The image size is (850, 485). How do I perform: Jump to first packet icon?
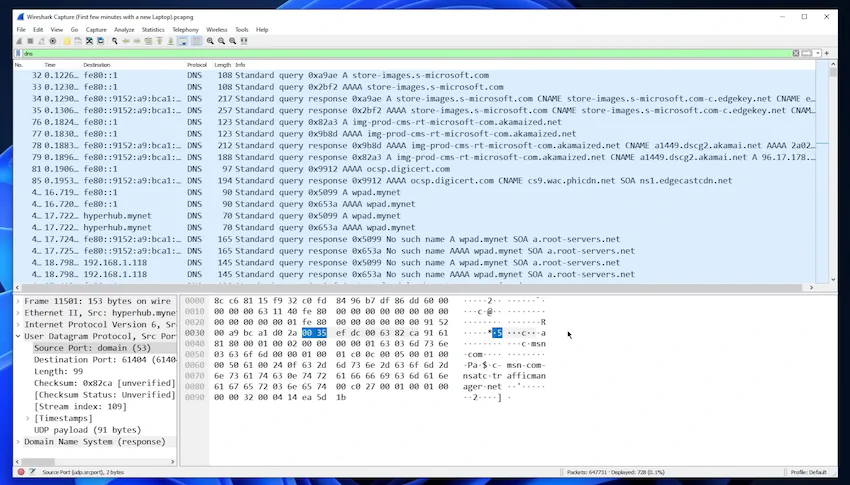coord(159,41)
